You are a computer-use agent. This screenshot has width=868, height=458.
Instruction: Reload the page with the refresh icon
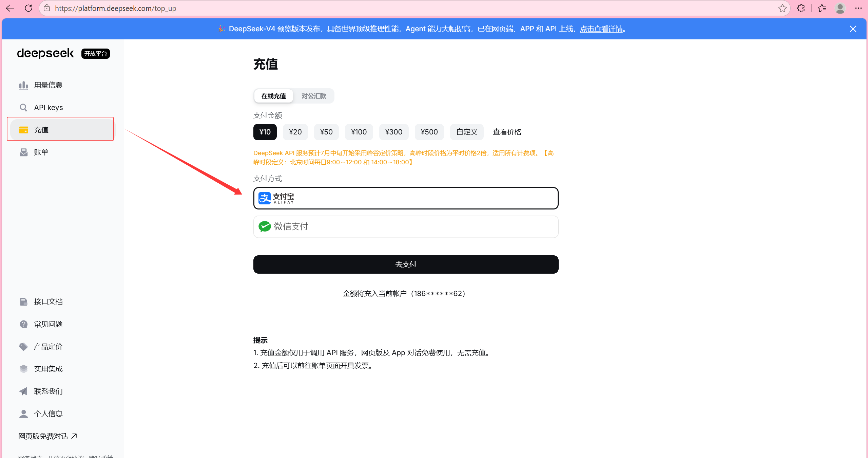28,8
